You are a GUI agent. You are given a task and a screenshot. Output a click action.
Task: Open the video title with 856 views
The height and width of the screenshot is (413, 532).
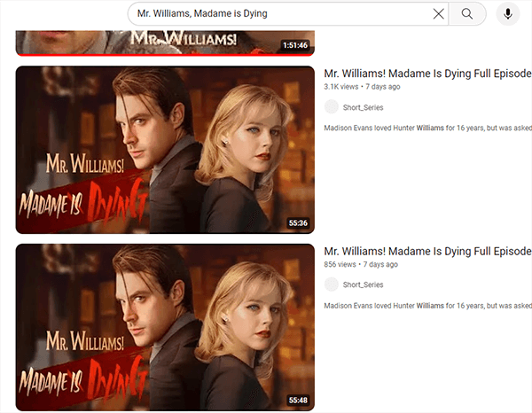427,252
